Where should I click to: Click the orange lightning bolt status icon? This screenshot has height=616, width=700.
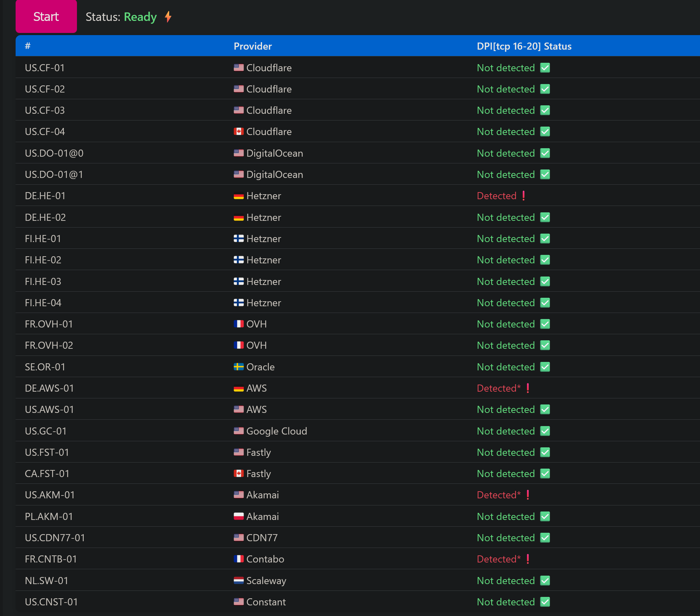pos(168,17)
